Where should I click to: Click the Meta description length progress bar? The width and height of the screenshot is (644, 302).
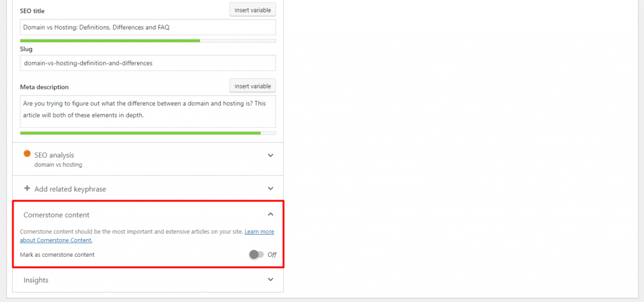coord(148,133)
